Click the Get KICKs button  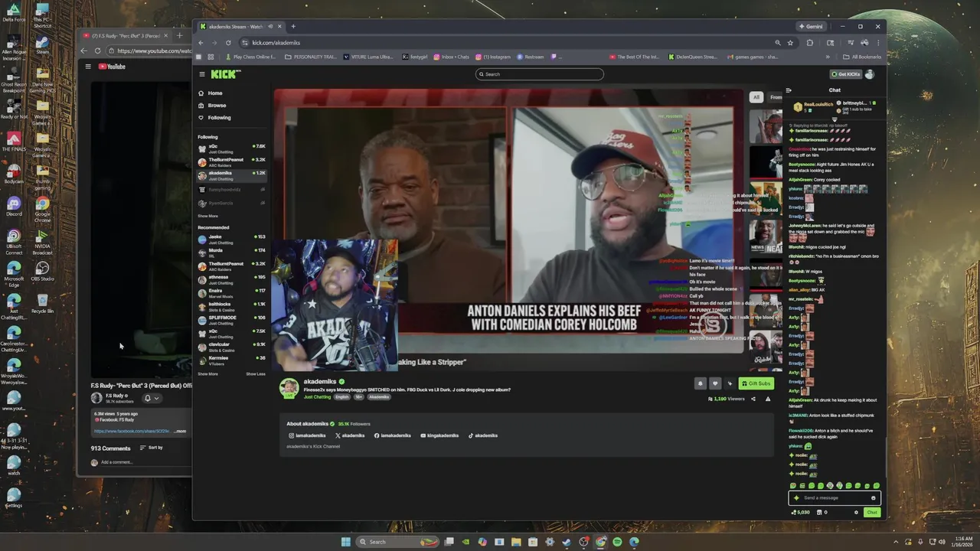tap(845, 74)
